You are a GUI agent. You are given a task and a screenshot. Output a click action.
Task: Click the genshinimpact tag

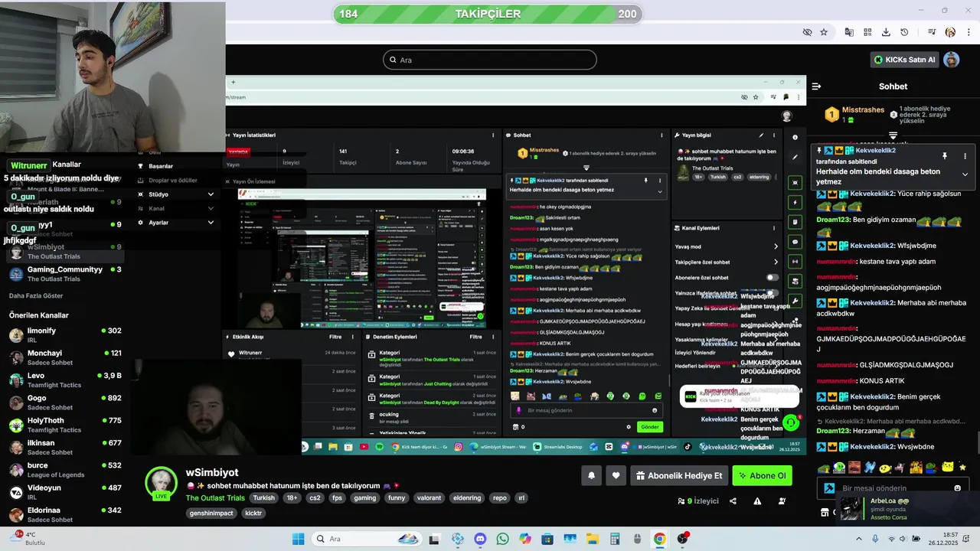coord(211,513)
